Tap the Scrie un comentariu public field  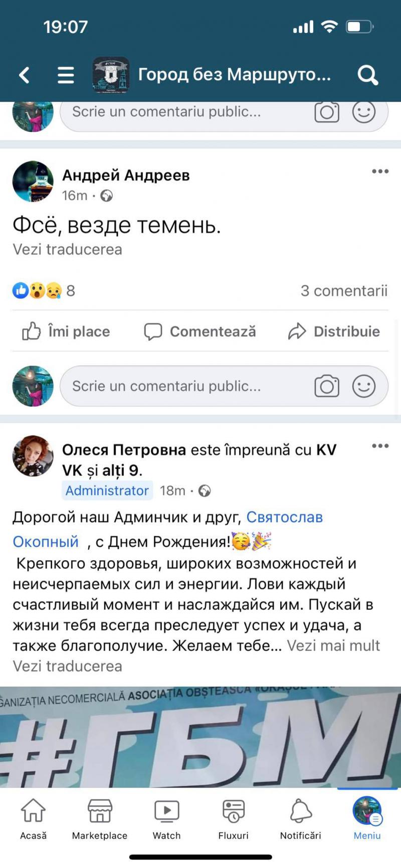point(180,386)
